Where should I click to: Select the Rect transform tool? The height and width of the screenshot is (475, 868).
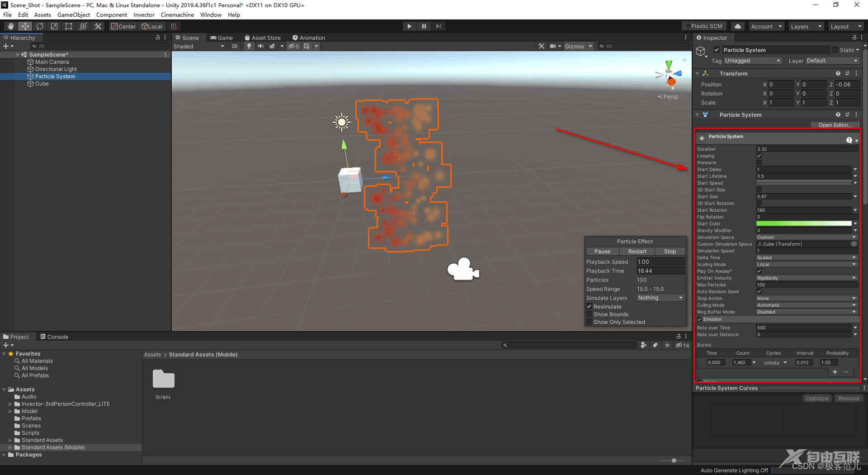(69, 26)
